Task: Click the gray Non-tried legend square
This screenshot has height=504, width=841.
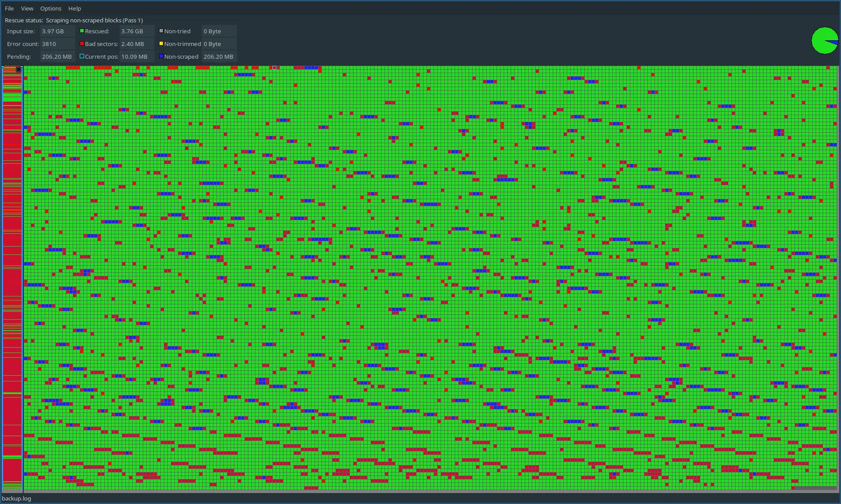Action: click(x=161, y=31)
